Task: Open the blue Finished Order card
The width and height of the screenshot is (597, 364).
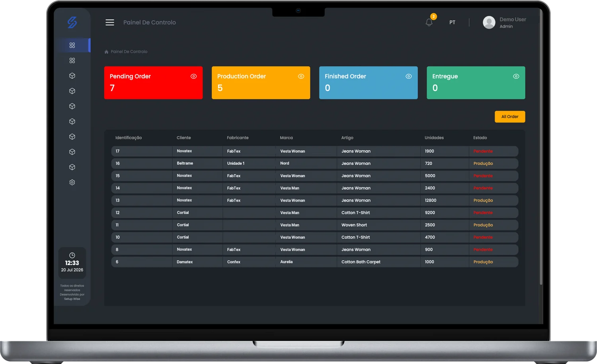Action: [368, 83]
